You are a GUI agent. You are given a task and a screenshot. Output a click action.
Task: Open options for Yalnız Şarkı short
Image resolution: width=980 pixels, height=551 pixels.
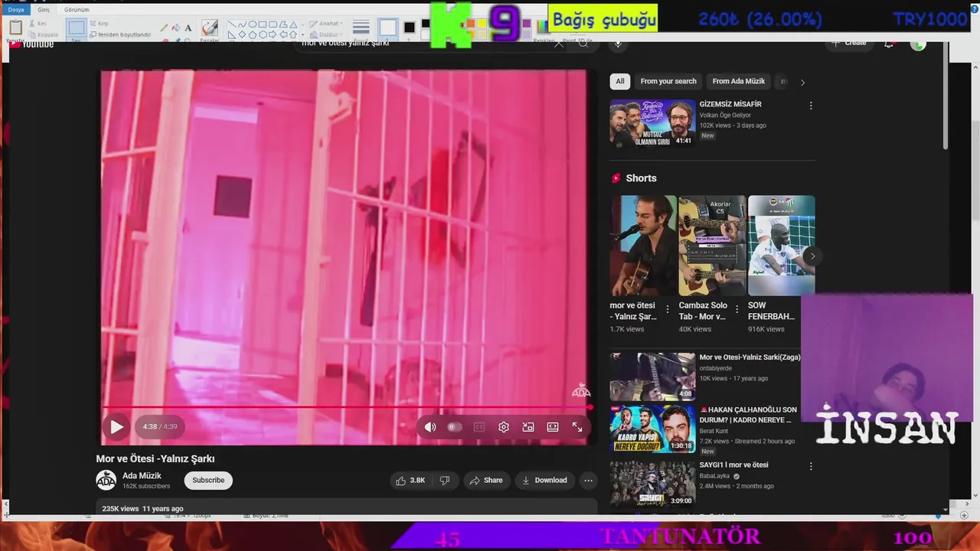pos(667,310)
